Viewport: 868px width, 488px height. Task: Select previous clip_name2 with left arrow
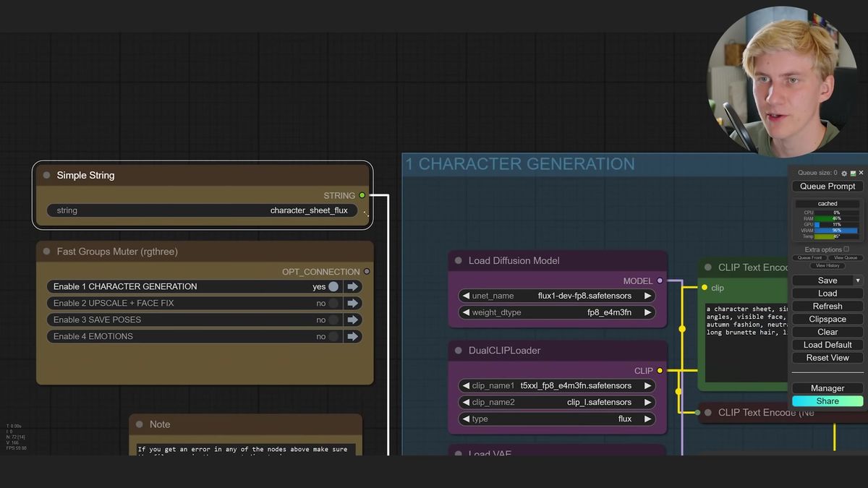(x=465, y=402)
